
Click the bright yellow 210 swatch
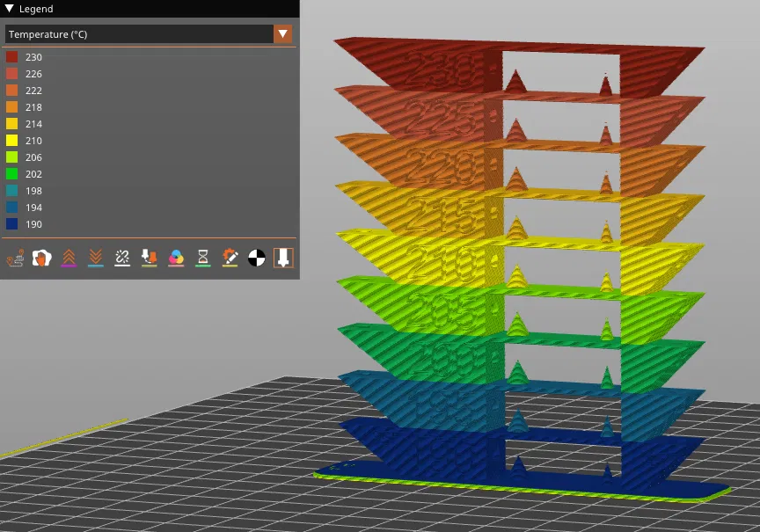[x=11, y=141]
